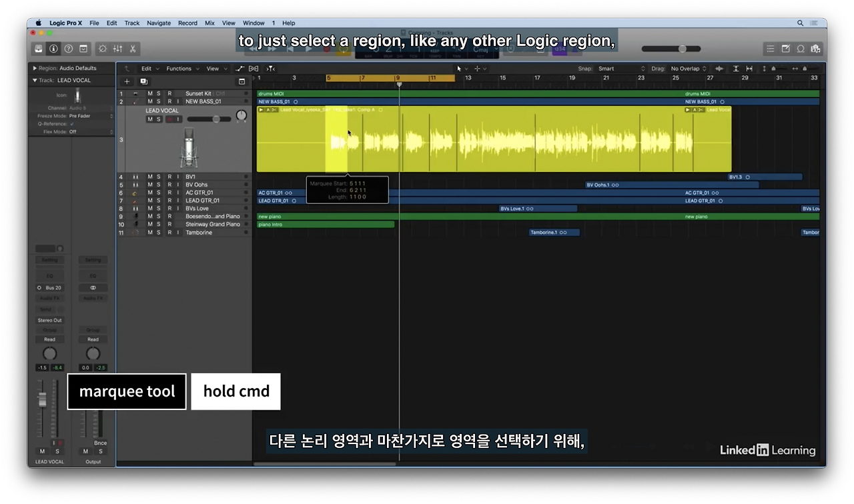
Task: Solo the AC GTR_01 track
Action: [159, 193]
